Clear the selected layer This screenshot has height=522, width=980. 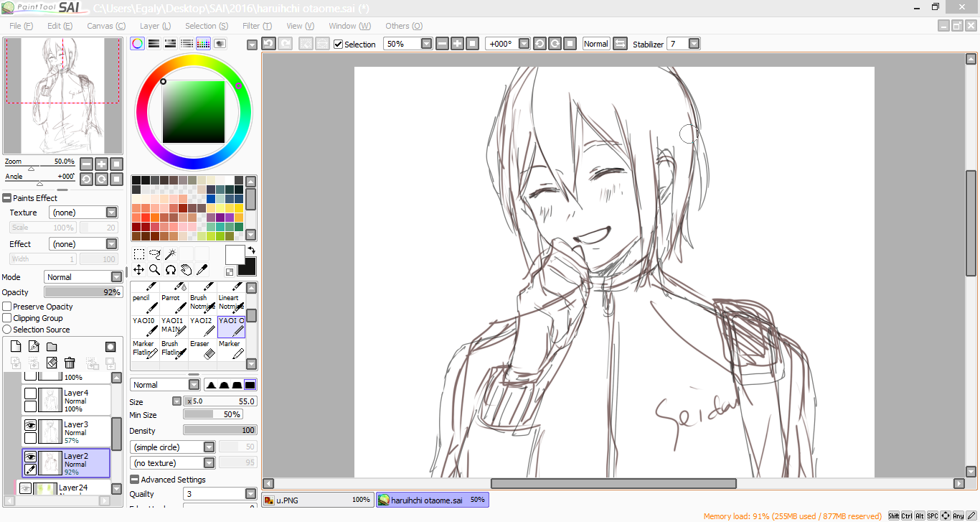(52, 363)
